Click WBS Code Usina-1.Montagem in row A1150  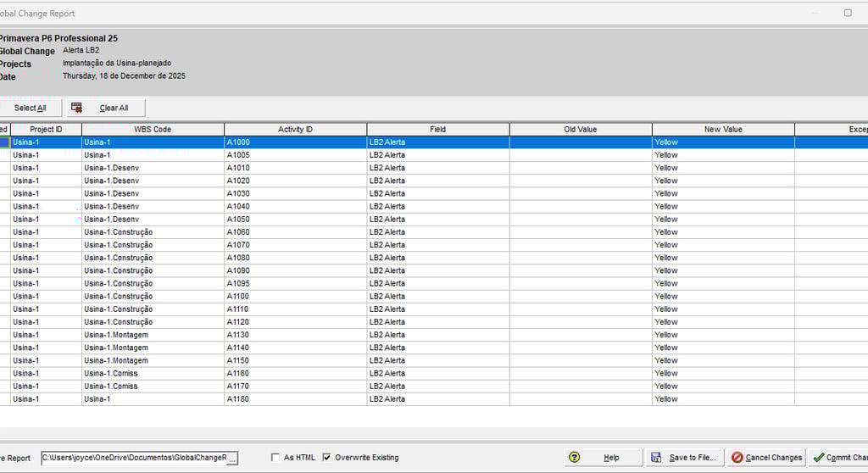153,360
